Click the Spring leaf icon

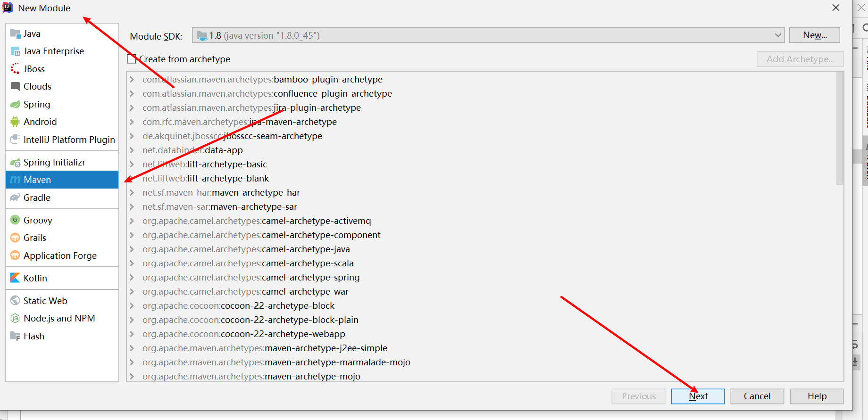(15, 104)
